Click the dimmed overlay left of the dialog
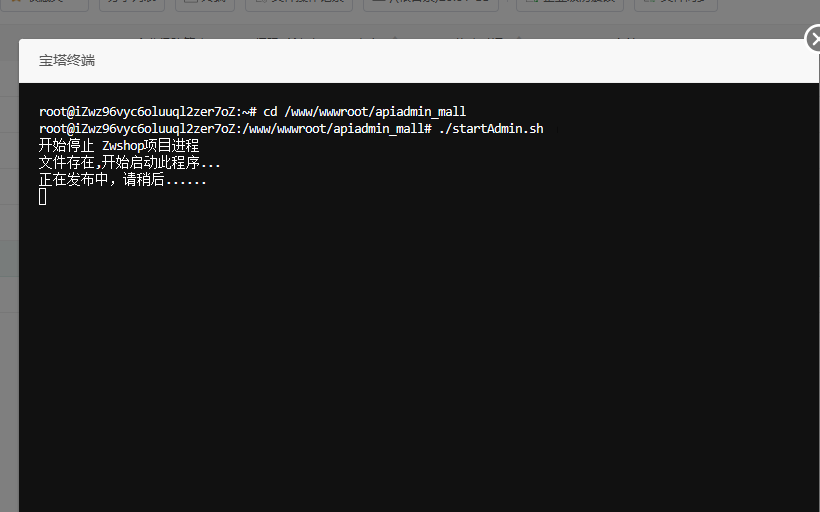Viewport: 820px width, 512px height. pyautogui.click(x=9, y=300)
